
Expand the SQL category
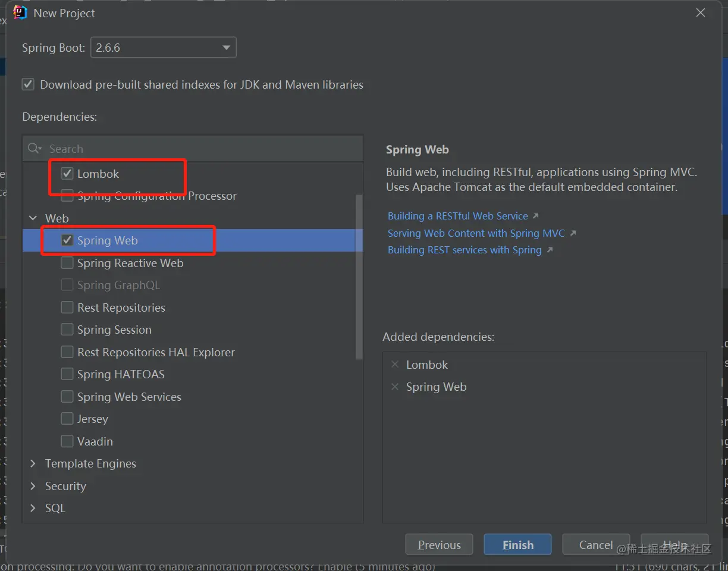tap(33, 508)
